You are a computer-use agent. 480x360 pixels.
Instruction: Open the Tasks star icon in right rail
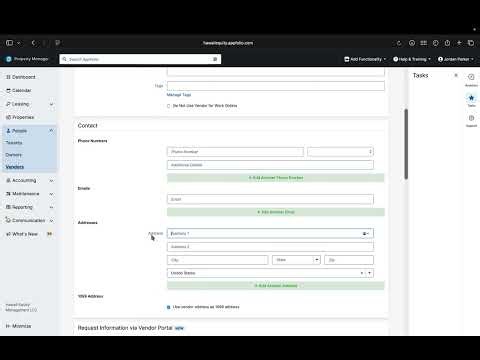click(x=471, y=98)
